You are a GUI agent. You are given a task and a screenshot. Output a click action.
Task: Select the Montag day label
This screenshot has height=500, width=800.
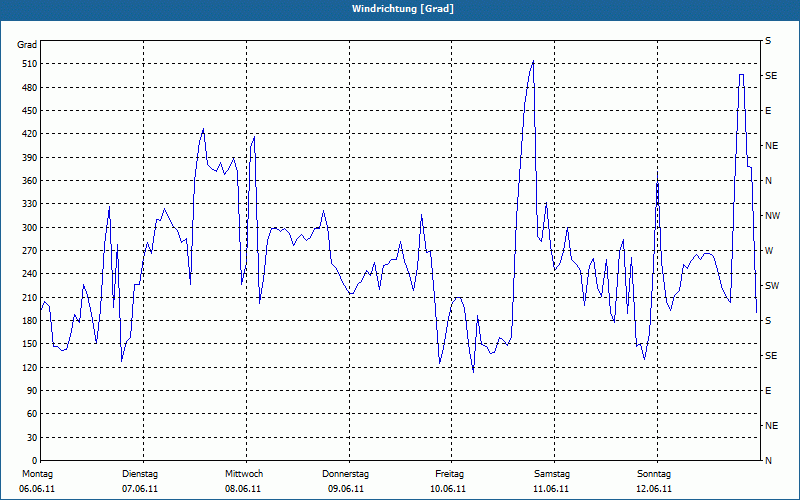pyautogui.click(x=37, y=474)
